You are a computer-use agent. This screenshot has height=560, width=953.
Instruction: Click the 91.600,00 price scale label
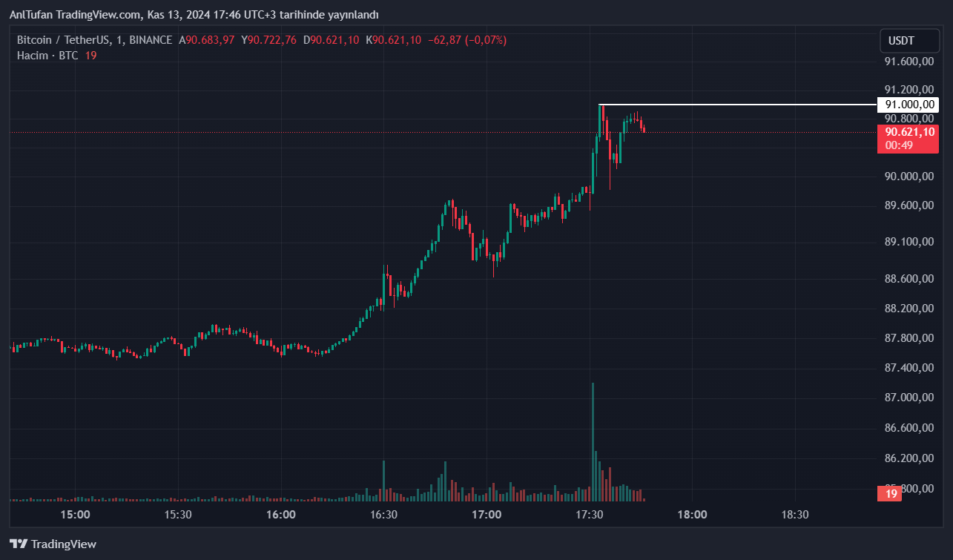pos(909,62)
